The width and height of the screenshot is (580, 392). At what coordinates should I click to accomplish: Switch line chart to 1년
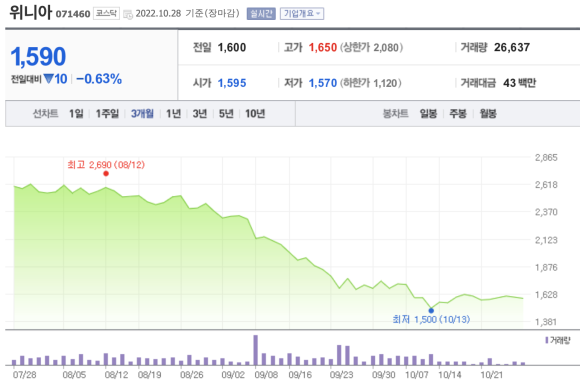(173, 114)
